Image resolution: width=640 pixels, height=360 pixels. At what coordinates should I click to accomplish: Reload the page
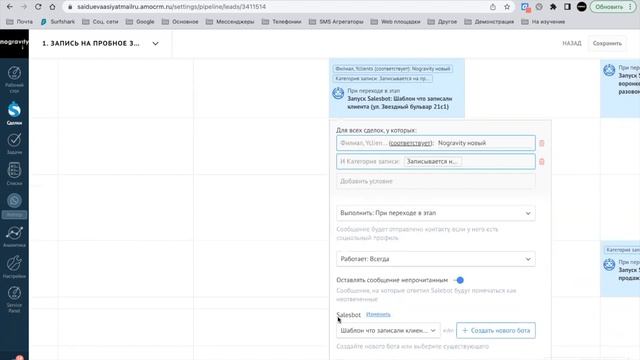(38, 7)
